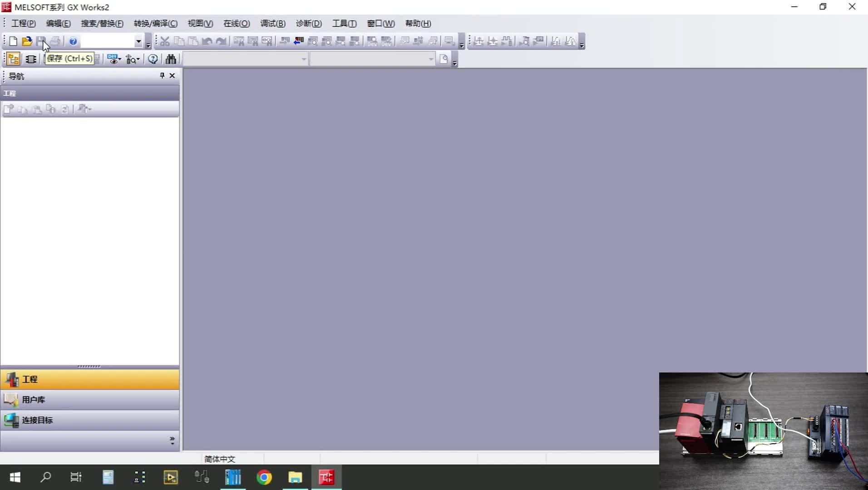Open the blue question mark help icon
This screenshot has width=868, height=490.
[x=73, y=41]
